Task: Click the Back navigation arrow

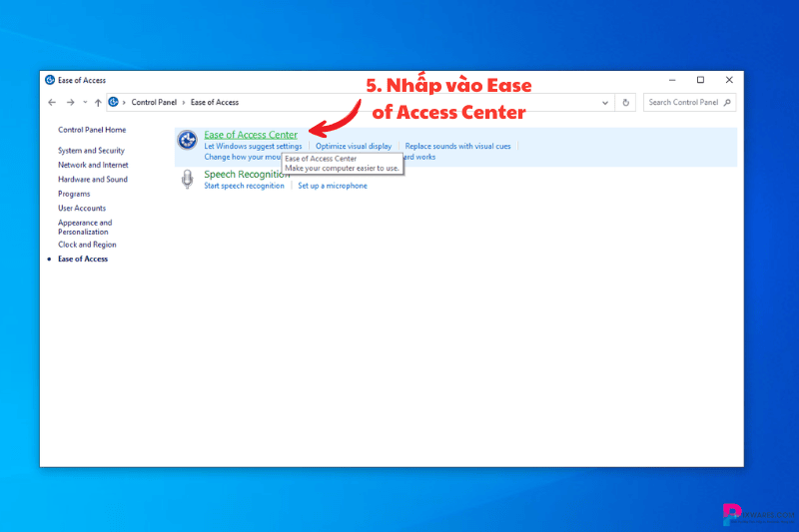Action: pos(51,102)
